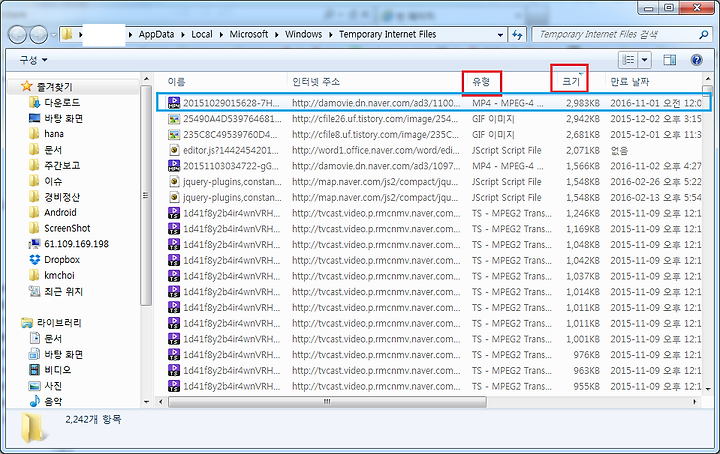Open 사진 library
This screenshot has width=720, height=454.
[x=45, y=386]
